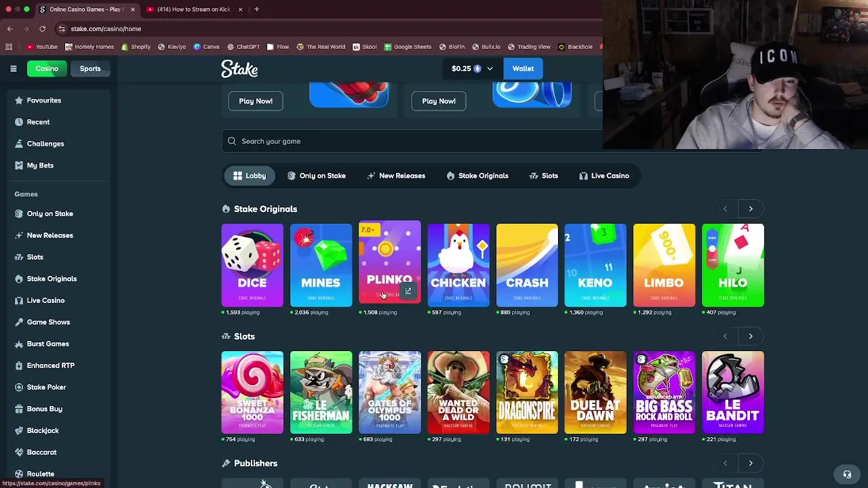The width and height of the screenshot is (868, 488).
Task: Show previous Slots games
Action: [725, 336]
